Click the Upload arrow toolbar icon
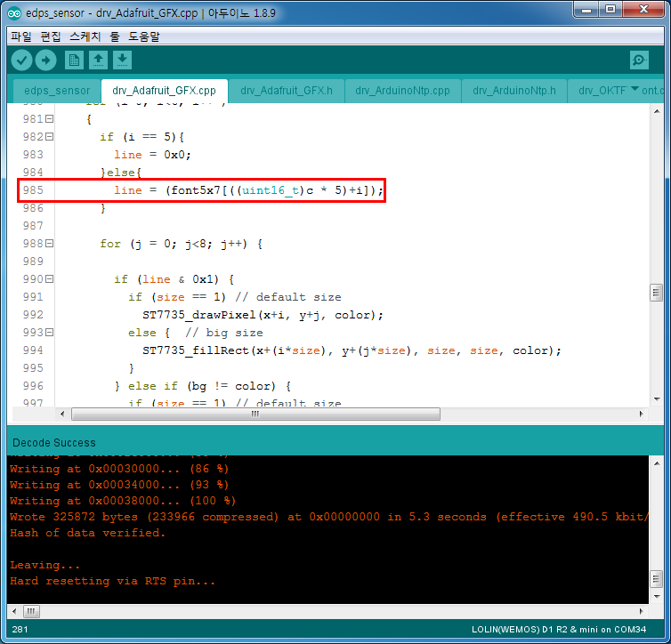The width and height of the screenshot is (671, 644). coord(45,60)
